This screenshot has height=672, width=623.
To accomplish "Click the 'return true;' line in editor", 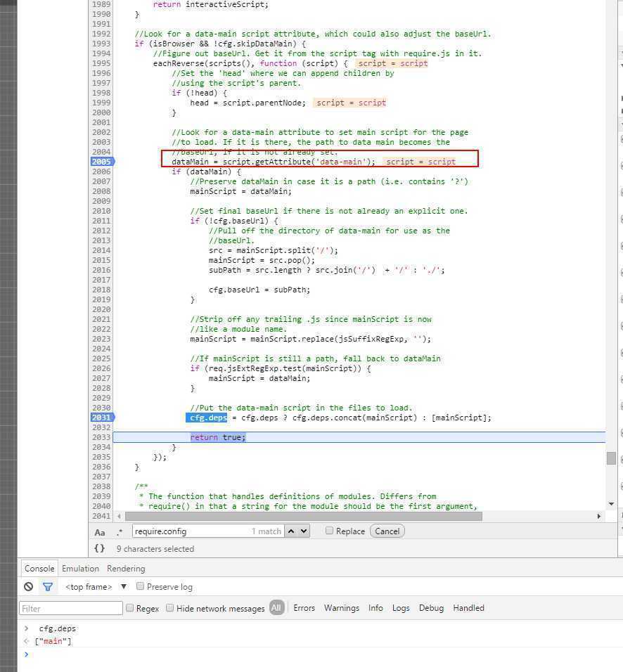I will 218,437.
